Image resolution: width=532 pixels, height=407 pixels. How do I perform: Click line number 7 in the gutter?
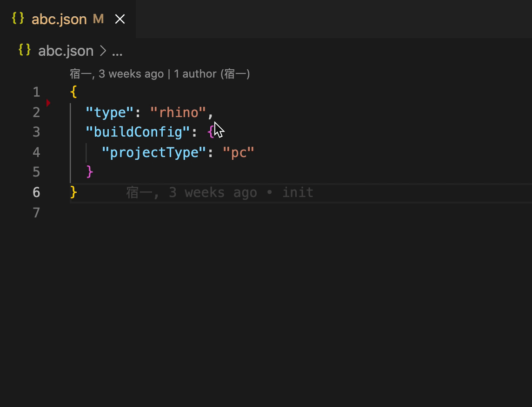click(x=36, y=213)
